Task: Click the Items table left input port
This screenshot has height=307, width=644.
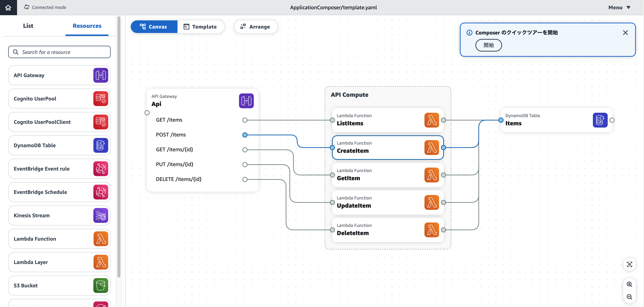Action: (501, 120)
